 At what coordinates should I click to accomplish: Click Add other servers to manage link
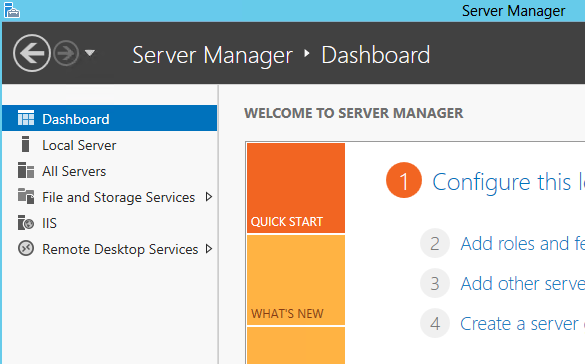523,283
